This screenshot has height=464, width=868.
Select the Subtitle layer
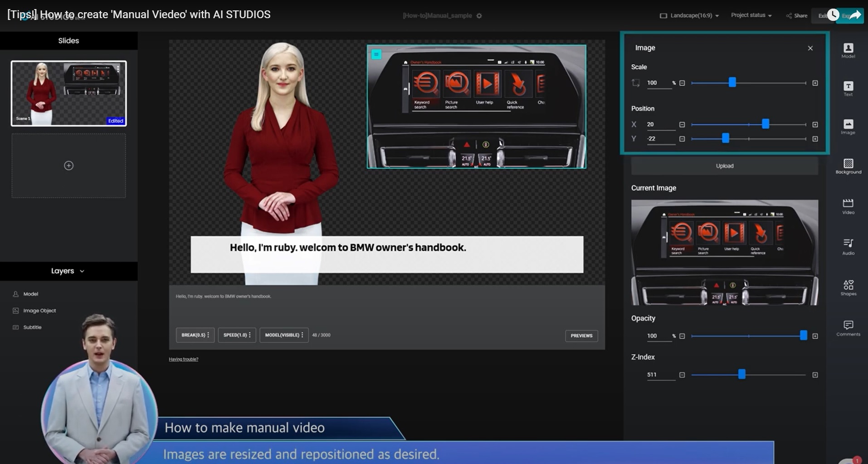[x=27, y=327]
